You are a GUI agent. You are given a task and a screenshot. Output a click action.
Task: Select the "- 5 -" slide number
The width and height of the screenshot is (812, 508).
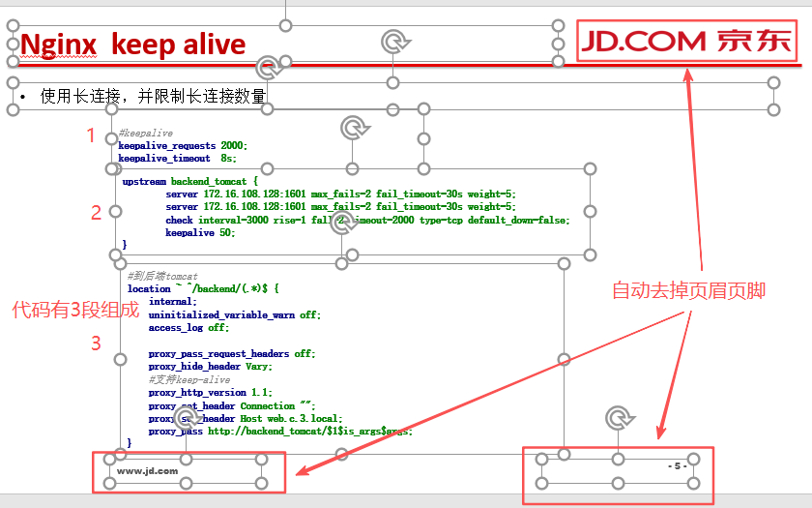pos(678,466)
